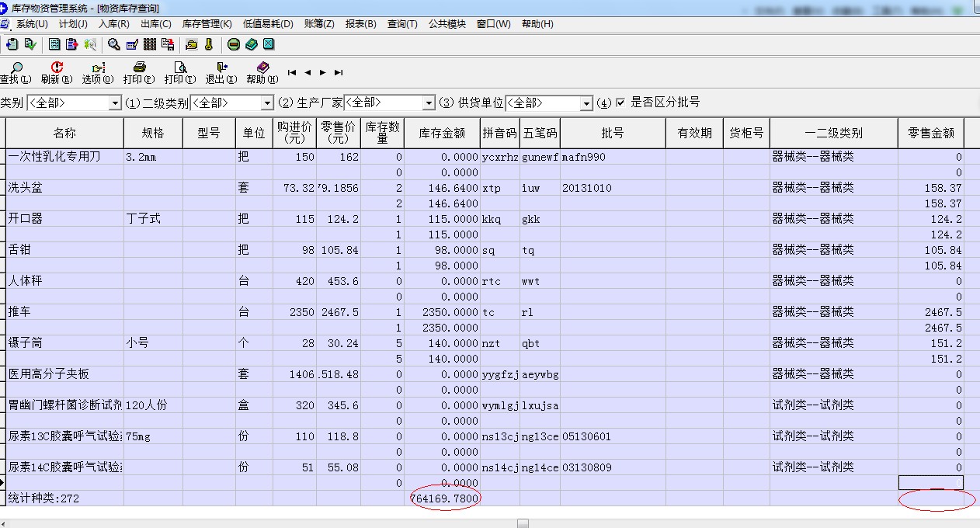Screen dimensions: 980x528
Task: Open the 查询(T) menu
Action: click(402, 24)
